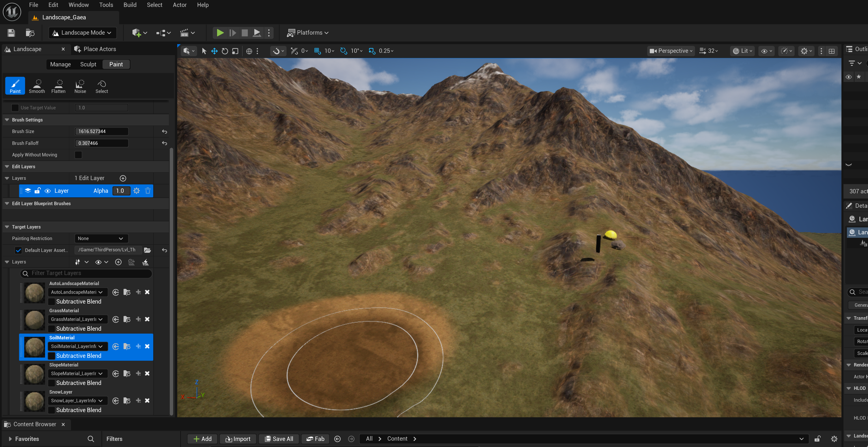Enable Use Target Value checkbox

[x=15, y=108]
